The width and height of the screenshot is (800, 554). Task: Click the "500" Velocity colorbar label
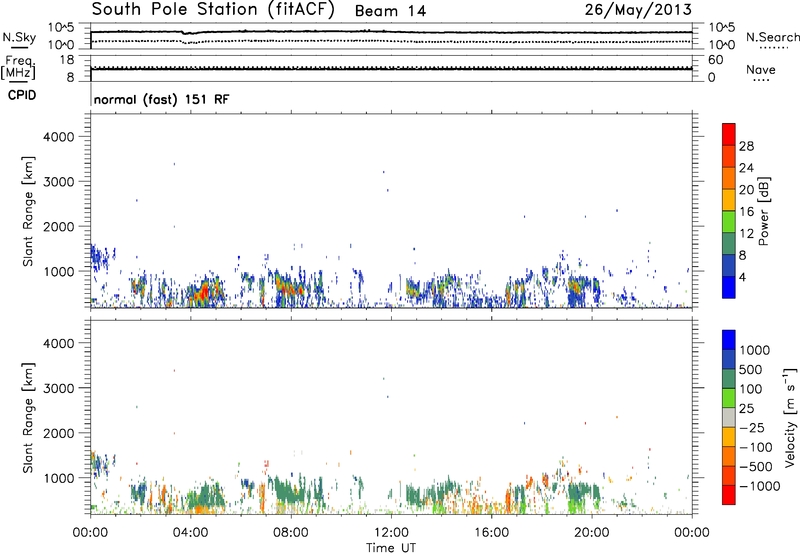point(751,370)
